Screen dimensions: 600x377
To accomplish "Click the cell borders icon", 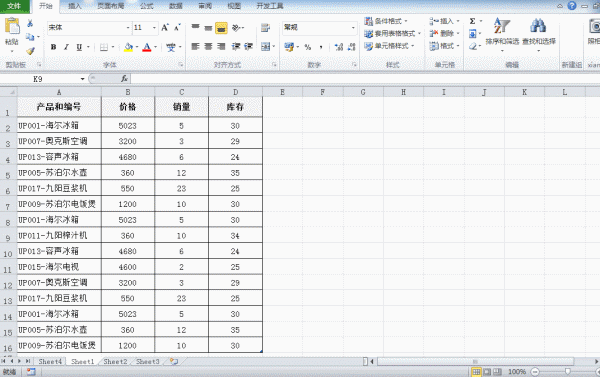I will point(104,47).
